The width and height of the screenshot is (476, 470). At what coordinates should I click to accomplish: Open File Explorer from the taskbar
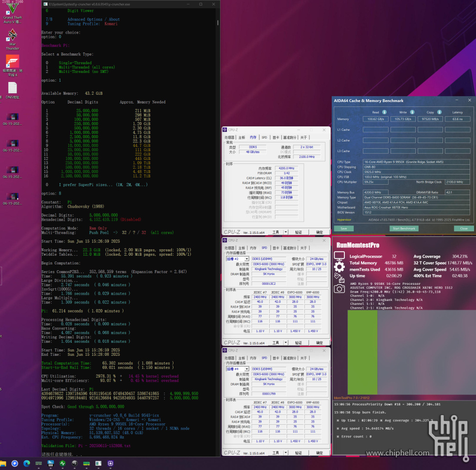pyautogui.click(x=3, y=463)
